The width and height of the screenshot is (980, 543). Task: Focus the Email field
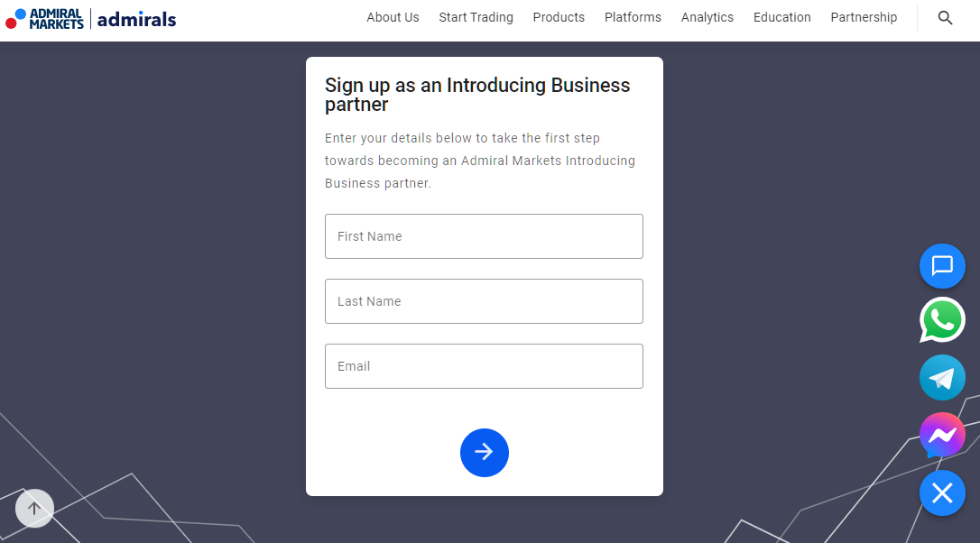pyautogui.click(x=484, y=366)
